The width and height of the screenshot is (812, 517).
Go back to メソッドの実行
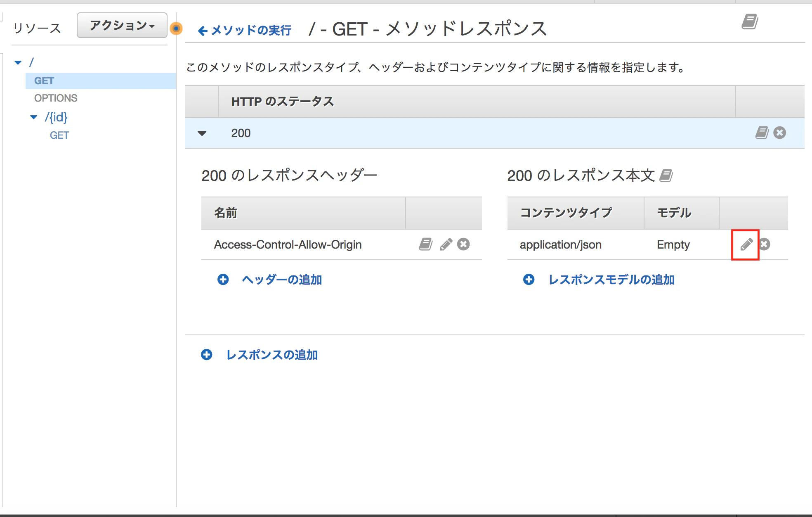(245, 30)
